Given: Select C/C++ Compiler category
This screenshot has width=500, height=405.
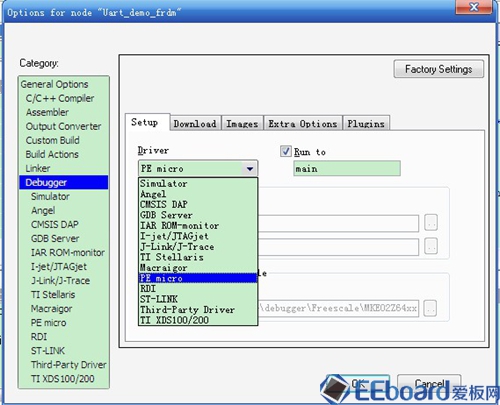Looking at the screenshot, I should (x=60, y=98).
